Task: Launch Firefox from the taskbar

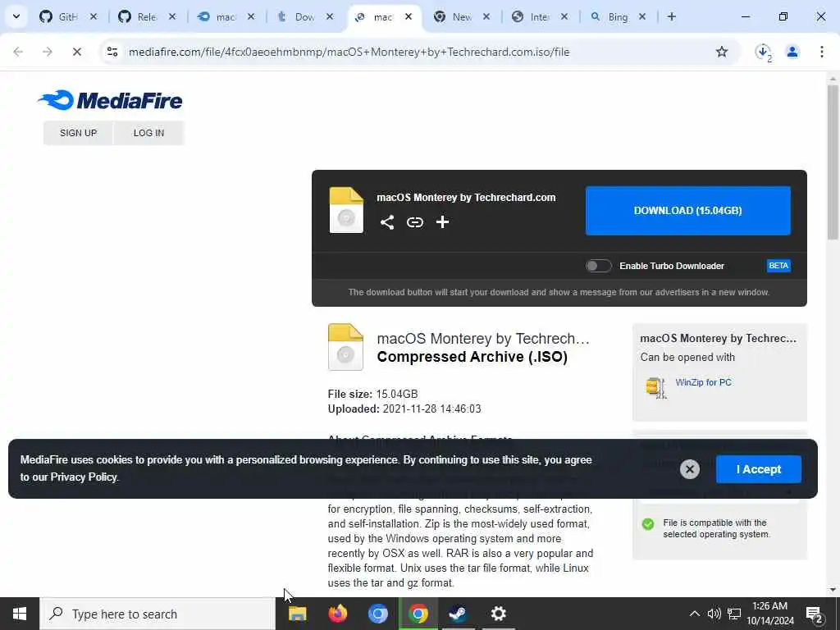Action: click(x=337, y=614)
